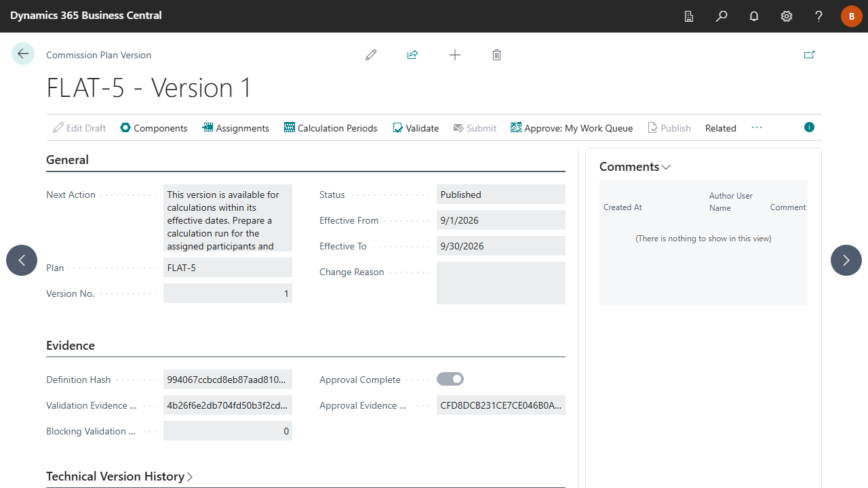Toggle the FactBox info pane icon
This screenshot has height=488, width=868.
[809, 127]
